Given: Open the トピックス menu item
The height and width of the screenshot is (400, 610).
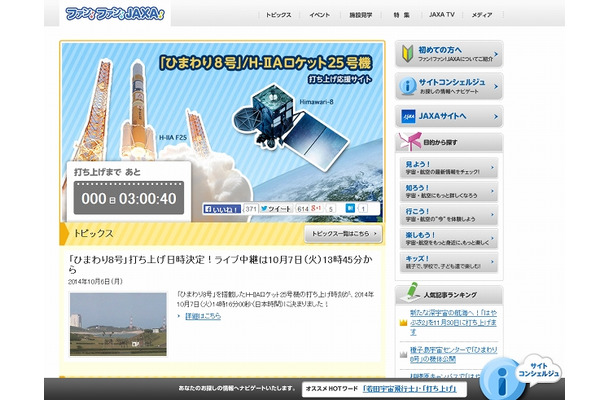Looking at the screenshot, I should (x=278, y=15).
